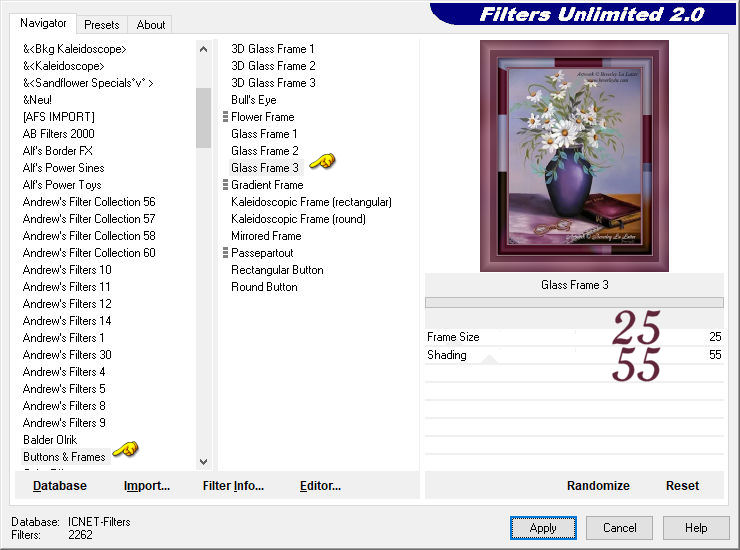This screenshot has width=740, height=550.
Task: Select Alf's Power Sines category
Action: [x=63, y=168]
